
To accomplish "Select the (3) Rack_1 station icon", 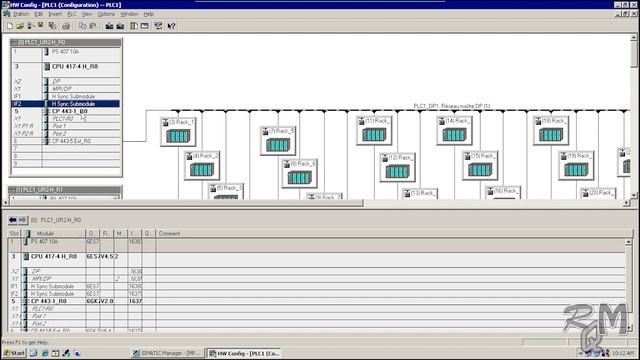I will pyautogui.click(x=178, y=132).
